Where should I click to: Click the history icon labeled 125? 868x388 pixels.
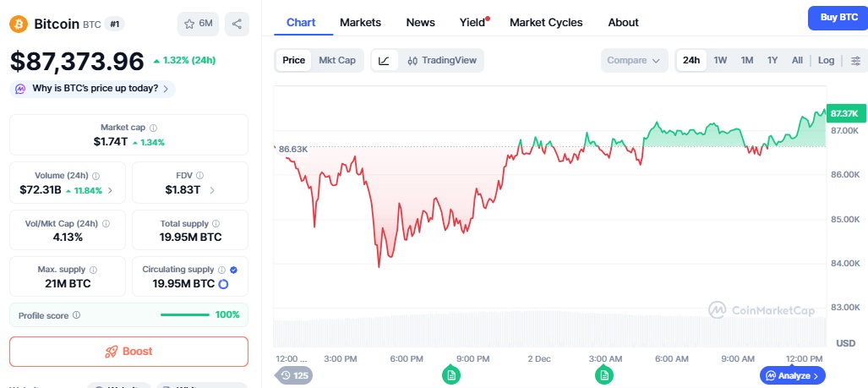[x=294, y=375]
